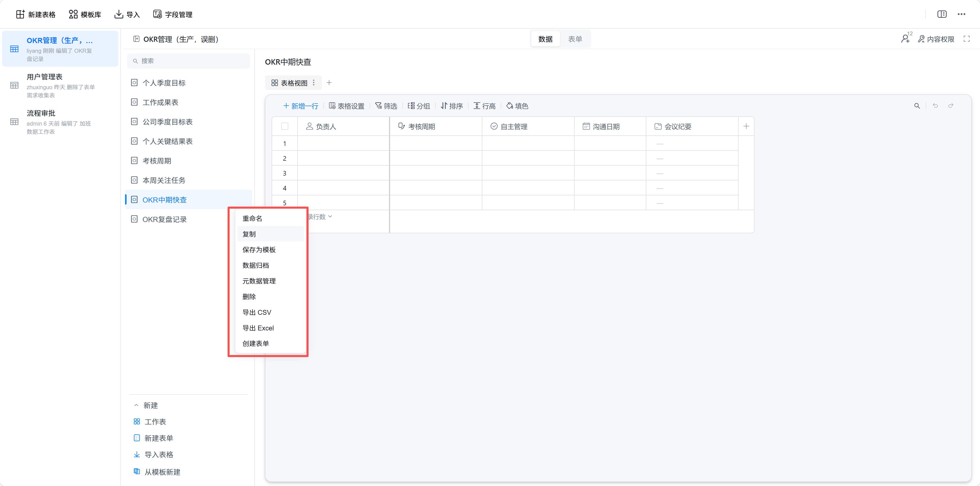This screenshot has width=980, height=486.
Task: Click the sidebar collapse icon beside OKR管理 title
Action: coord(136,39)
